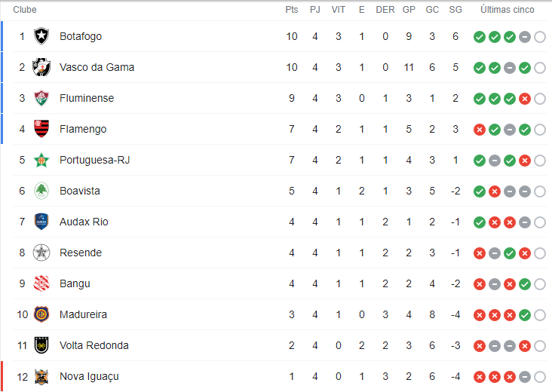Select the Últimas cinco column header

[508, 10]
